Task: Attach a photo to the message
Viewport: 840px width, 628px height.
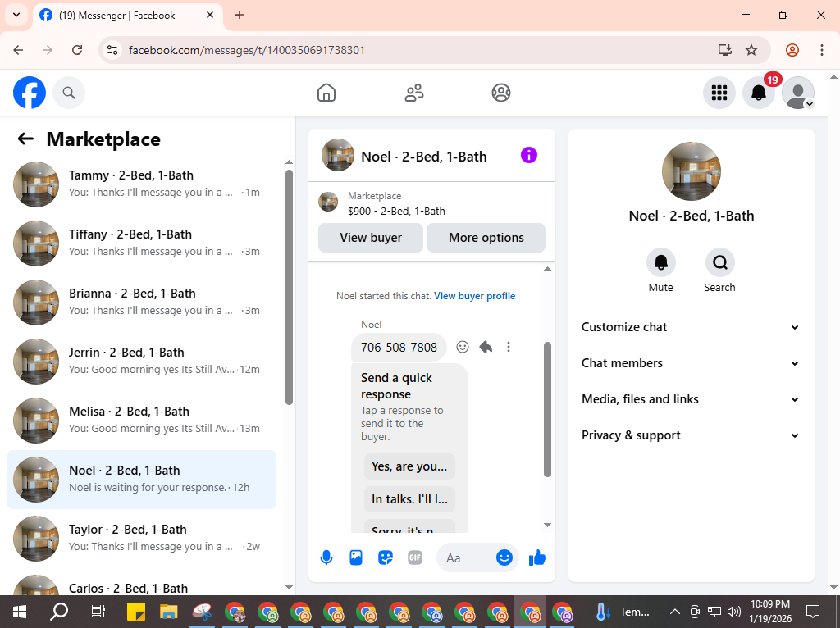Action: 356,557
